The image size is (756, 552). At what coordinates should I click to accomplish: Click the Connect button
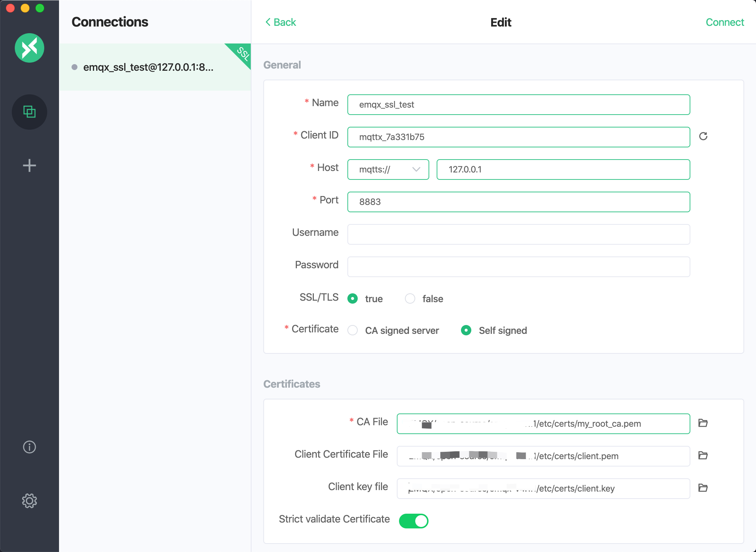pos(724,22)
